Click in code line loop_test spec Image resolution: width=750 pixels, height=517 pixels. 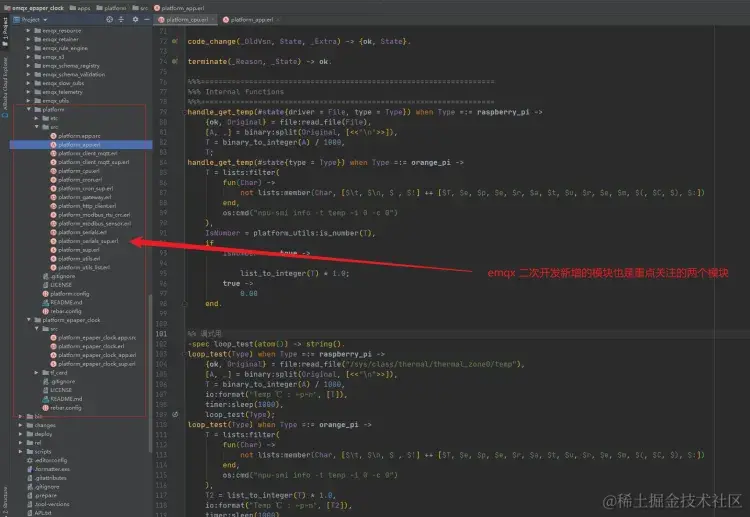pos(266,344)
